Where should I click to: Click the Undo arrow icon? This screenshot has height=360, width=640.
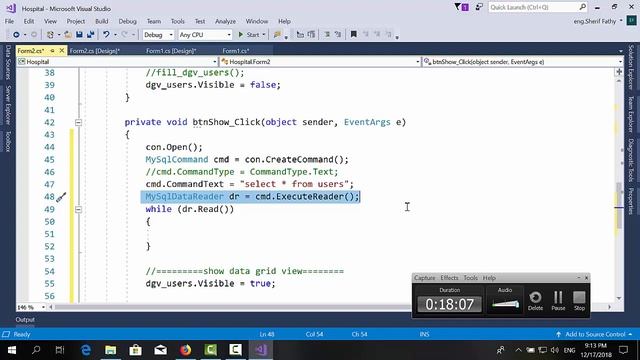106,35
